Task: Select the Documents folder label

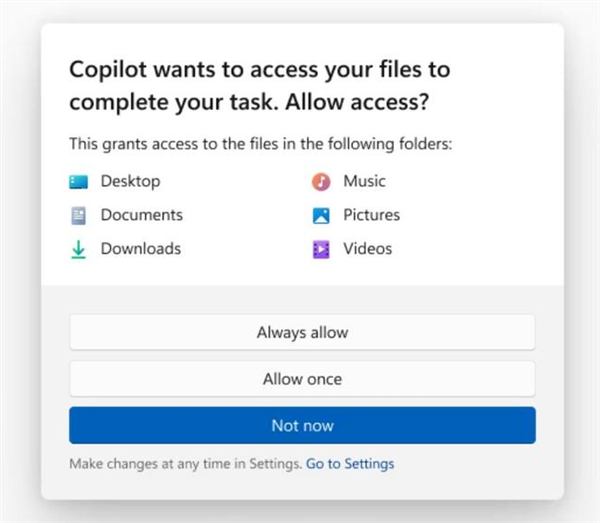Action: click(x=141, y=215)
